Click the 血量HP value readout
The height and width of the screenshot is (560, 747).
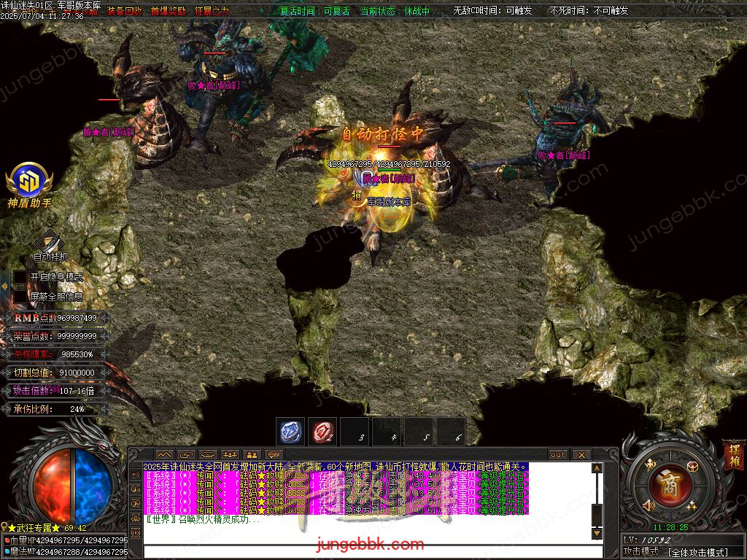pyautogui.click(x=66, y=540)
